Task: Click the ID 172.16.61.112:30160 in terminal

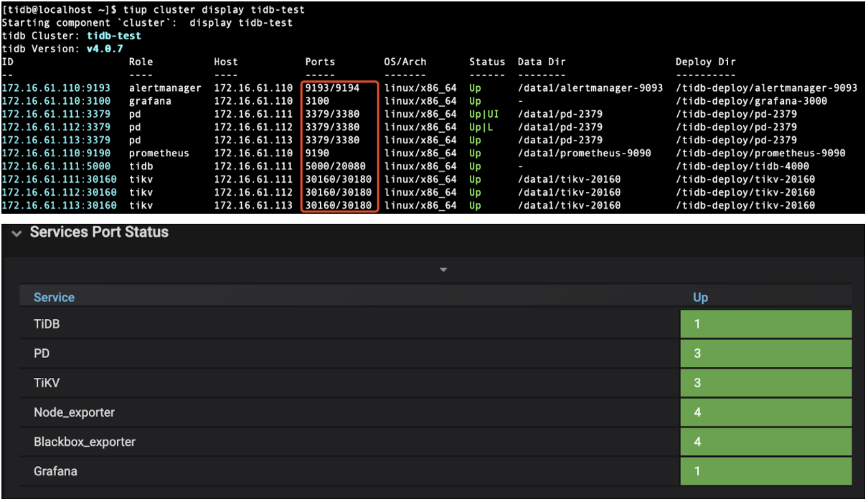Action: [59, 192]
